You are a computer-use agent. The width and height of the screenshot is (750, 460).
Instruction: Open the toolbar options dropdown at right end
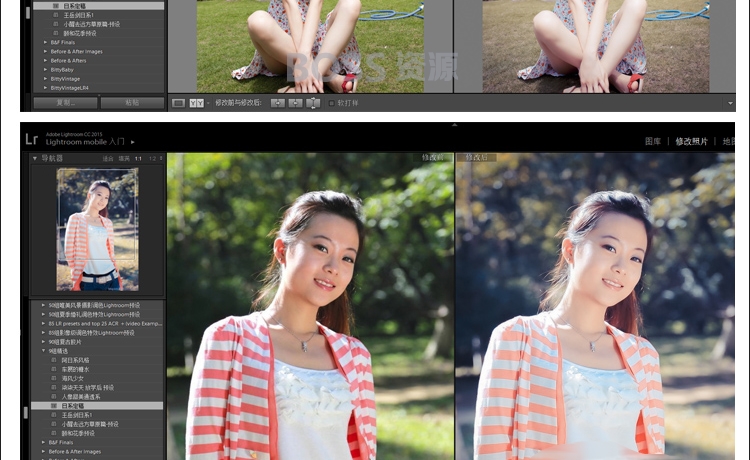[730, 103]
